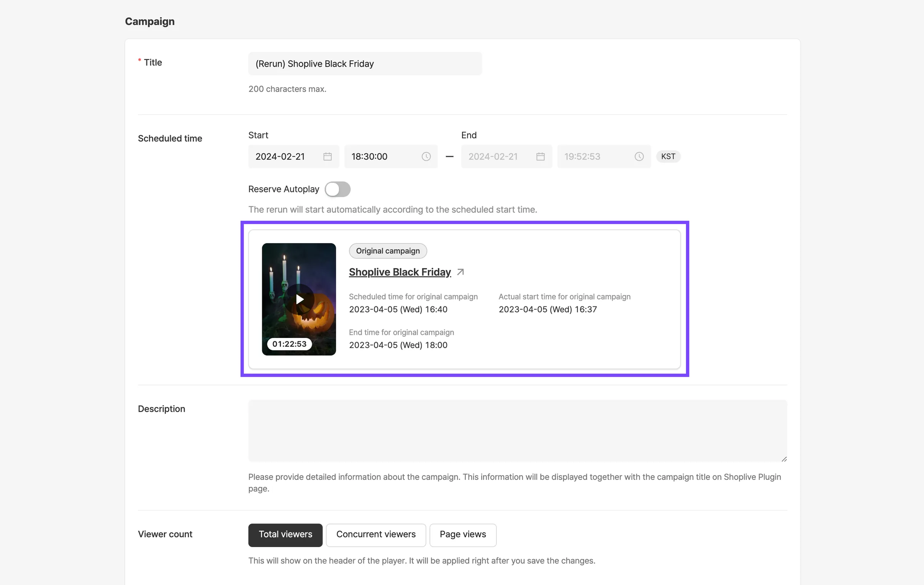Screen dimensions: 924x585
Task: Open external link arrow beside Shoplive Black Friday
Action: [x=460, y=272]
